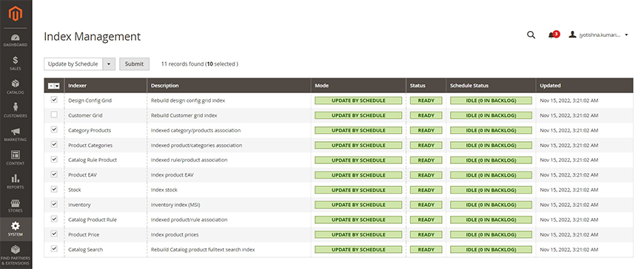Click the Schedule Status column header
The width and height of the screenshot is (644, 269).
point(491,86)
